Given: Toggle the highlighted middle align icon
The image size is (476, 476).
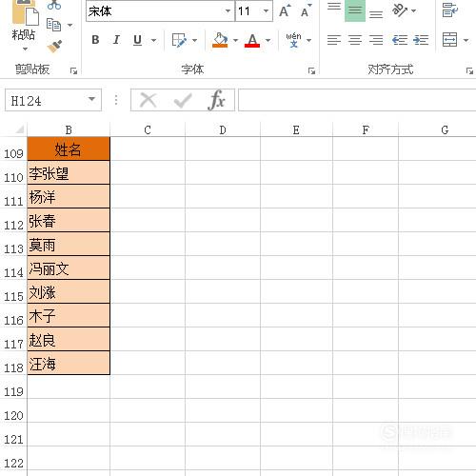Looking at the screenshot, I should click(355, 10).
